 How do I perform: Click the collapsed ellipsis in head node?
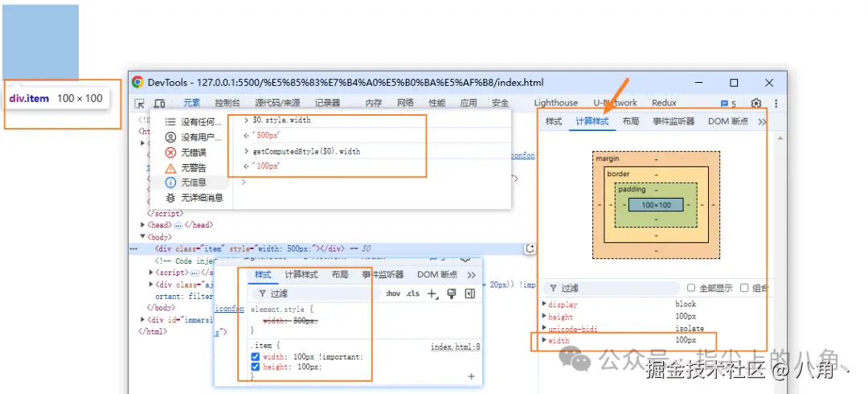tap(178, 225)
